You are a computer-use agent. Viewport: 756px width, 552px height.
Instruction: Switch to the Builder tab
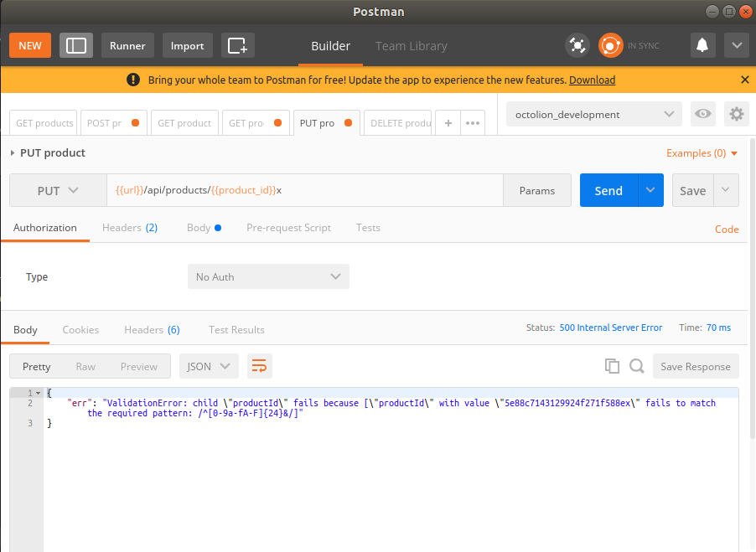click(x=331, y=46)
